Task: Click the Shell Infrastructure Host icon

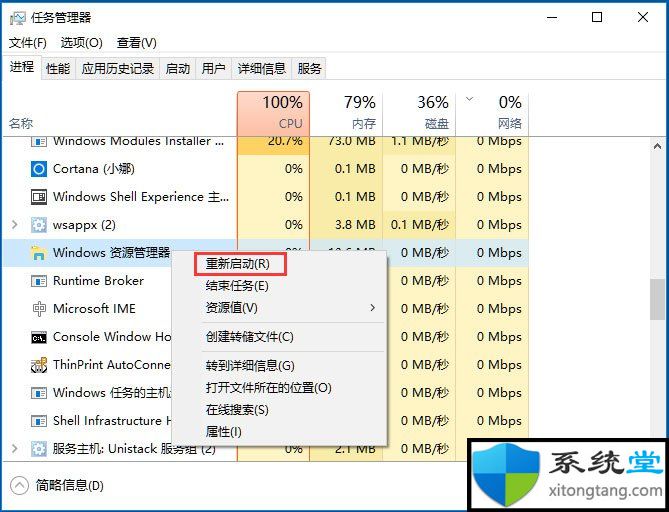Action: [39, 421]
